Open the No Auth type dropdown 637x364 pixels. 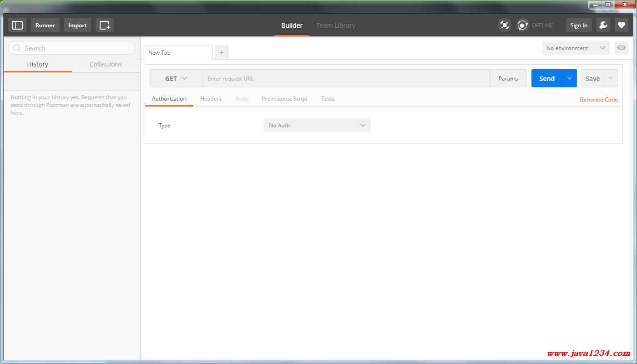coord(317,125)
